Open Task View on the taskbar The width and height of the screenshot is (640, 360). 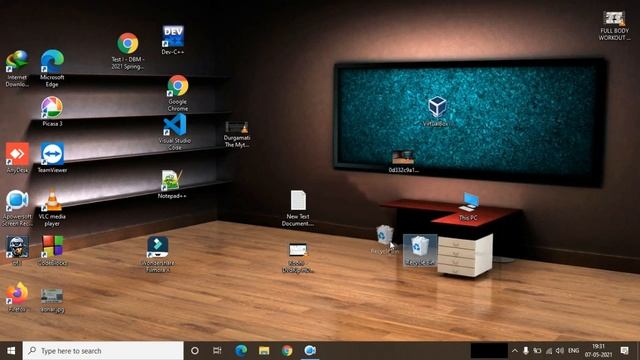coord(217,351)
